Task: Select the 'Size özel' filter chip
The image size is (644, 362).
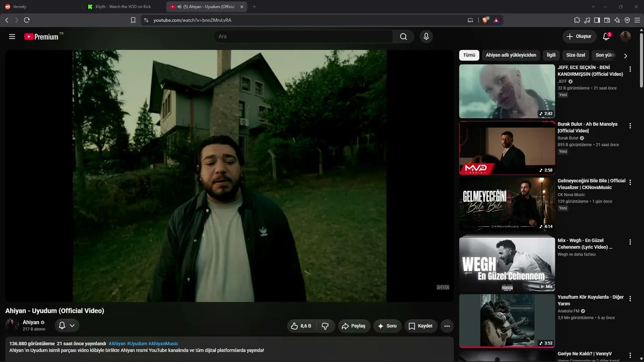Action: point(576,55)
